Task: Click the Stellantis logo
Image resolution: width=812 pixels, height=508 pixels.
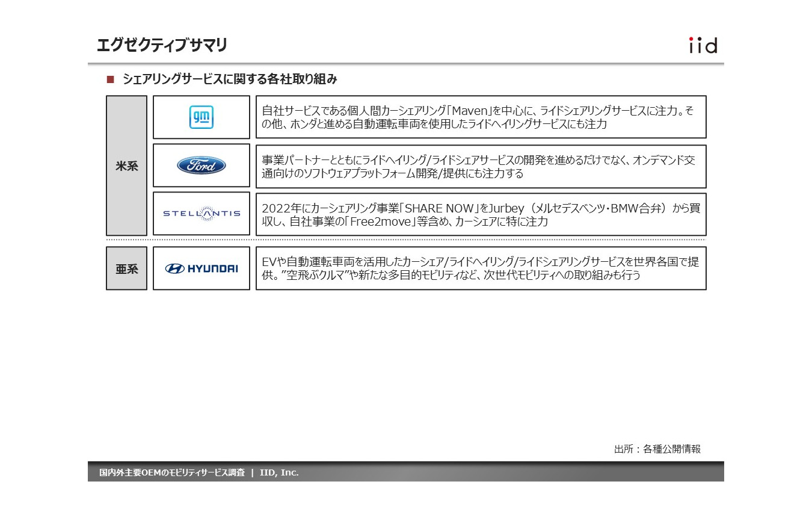Action: coord(201,213)
